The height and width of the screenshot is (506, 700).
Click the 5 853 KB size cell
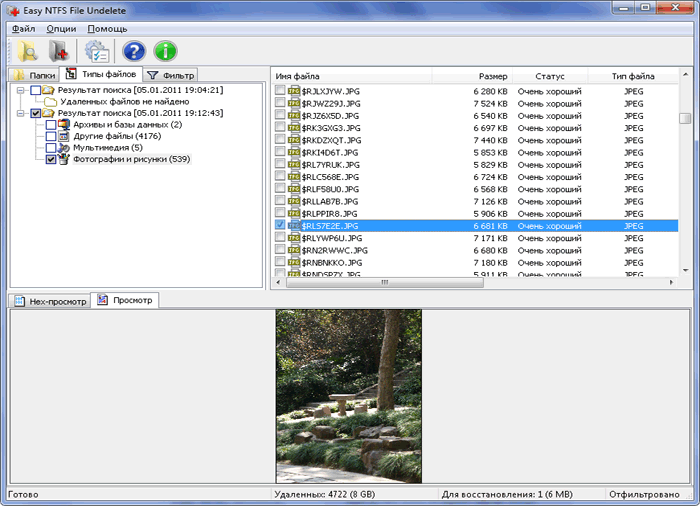pos(490,152)
